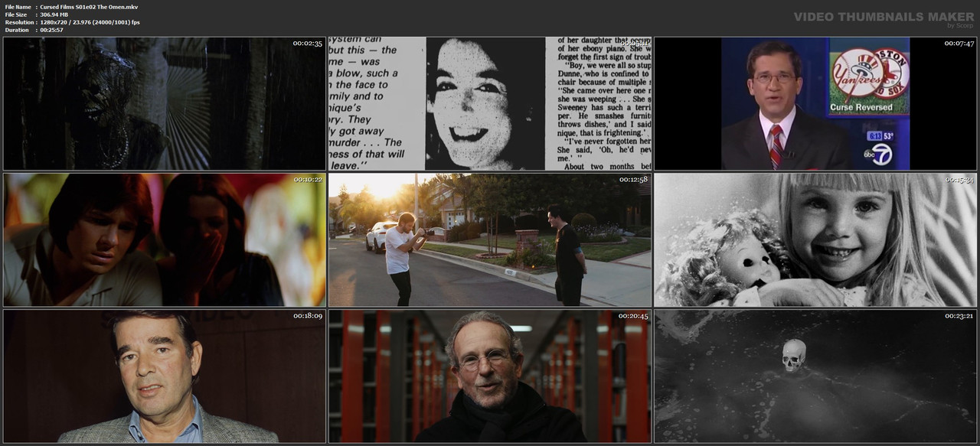Screen dimensions: 980x446
Task: Click the '00:02:35' timestamp label
Action: pos(308,44)
